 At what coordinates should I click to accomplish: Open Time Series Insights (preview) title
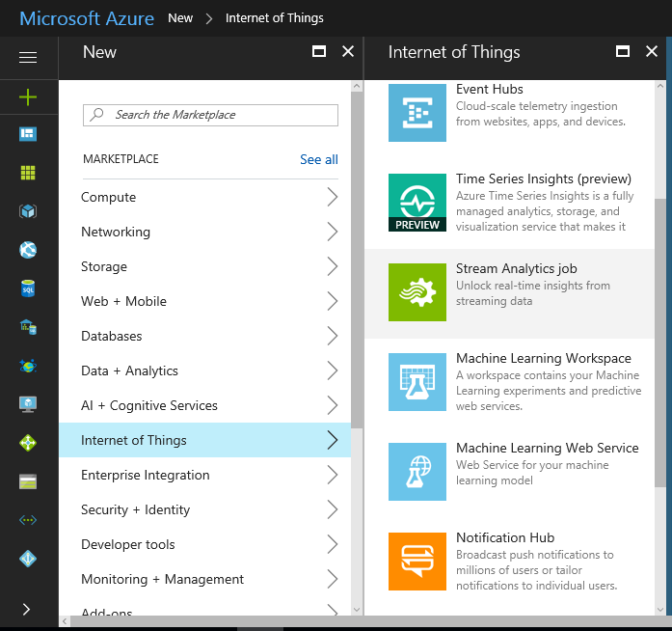click(544, 178)
